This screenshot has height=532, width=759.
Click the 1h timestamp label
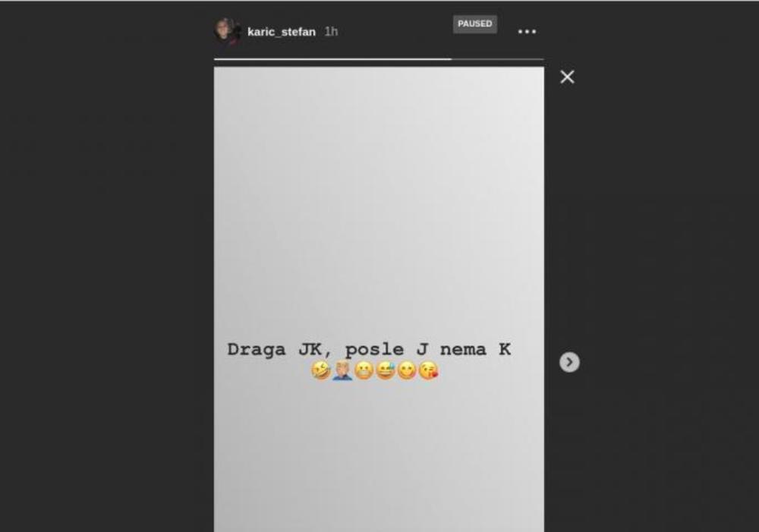(331, 31)
